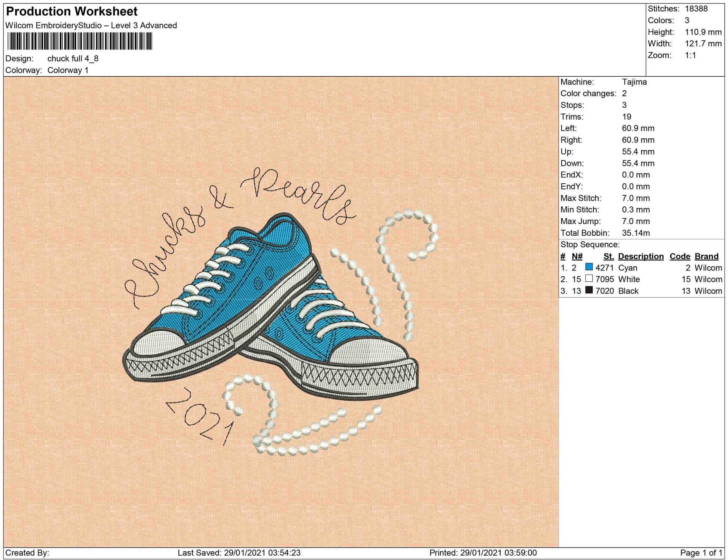The height and width of the screenshot is (560, 728).
Task: Click the Page 1 of 1 label
Action: (701, 553)
